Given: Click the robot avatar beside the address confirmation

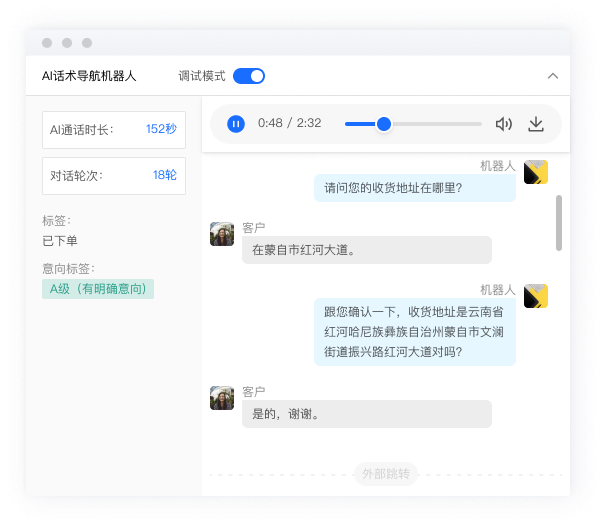Looking at the screenshot, I should click(x=536, y=296).
